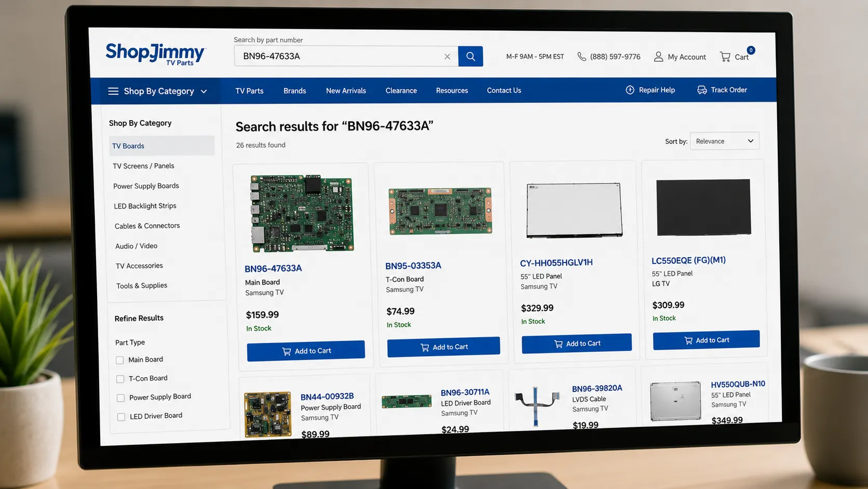Viewport: 868px width, 489px height.
Task: Open CY-HH055HGLV1H panel image
Action: [x=574, y=210]
